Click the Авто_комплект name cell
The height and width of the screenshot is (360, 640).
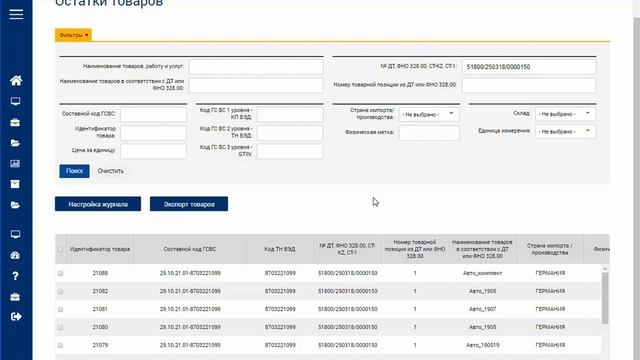482,273
